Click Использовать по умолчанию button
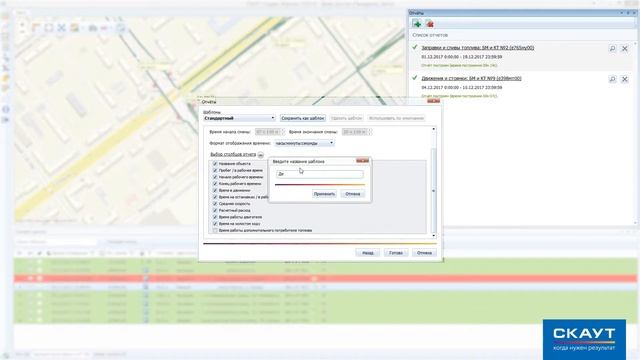640x360 pixels. [x=396, y=118]
